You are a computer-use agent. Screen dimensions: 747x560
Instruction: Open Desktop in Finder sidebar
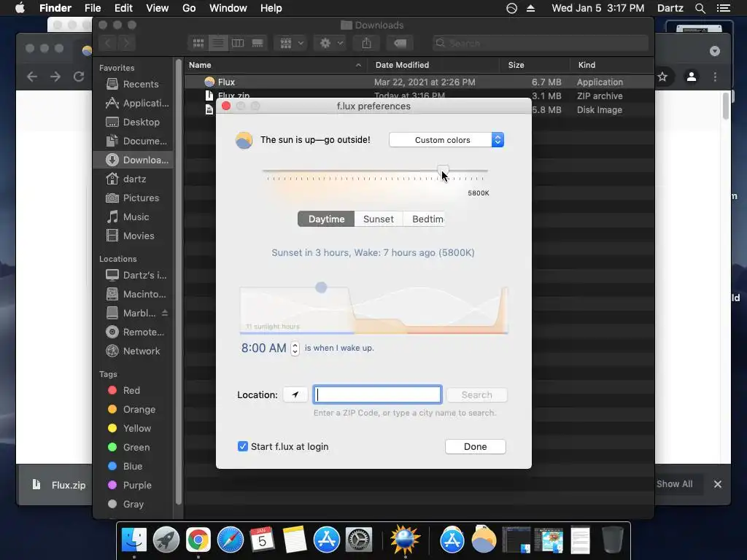133,122
